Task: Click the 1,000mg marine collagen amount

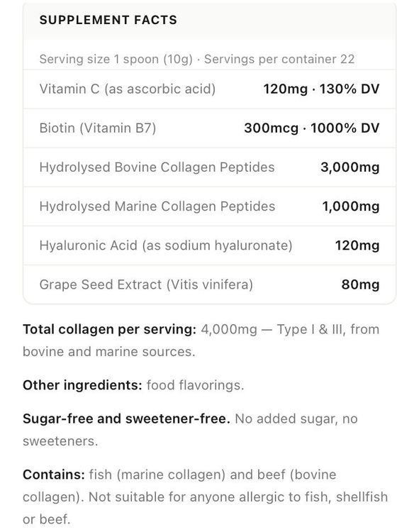Action: [351, 206]
